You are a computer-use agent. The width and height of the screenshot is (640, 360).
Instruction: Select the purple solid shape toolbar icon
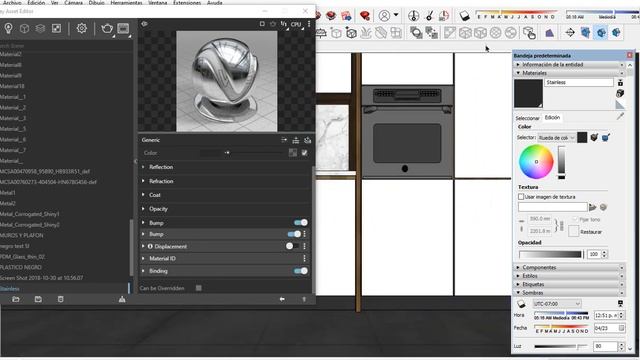point(549,33)
